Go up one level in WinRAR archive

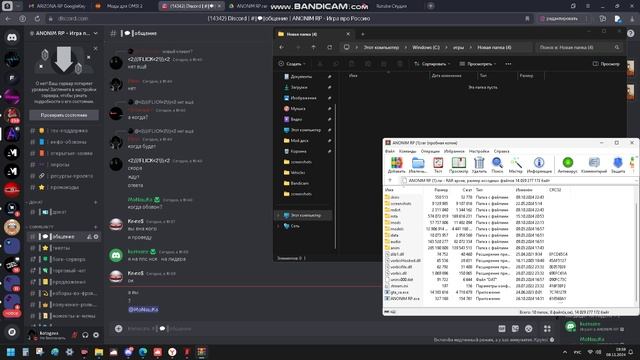coord(390,180)
